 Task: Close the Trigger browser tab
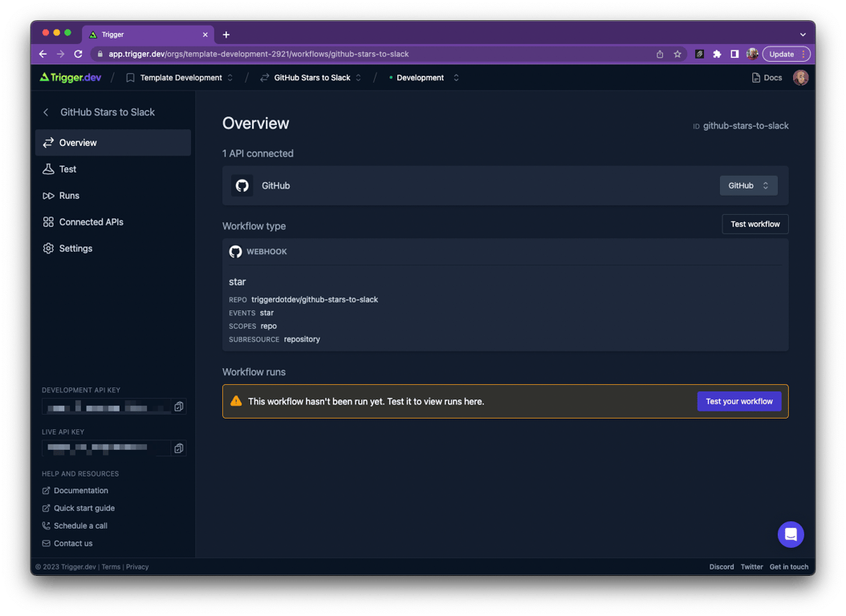click(x=205, y=34)
